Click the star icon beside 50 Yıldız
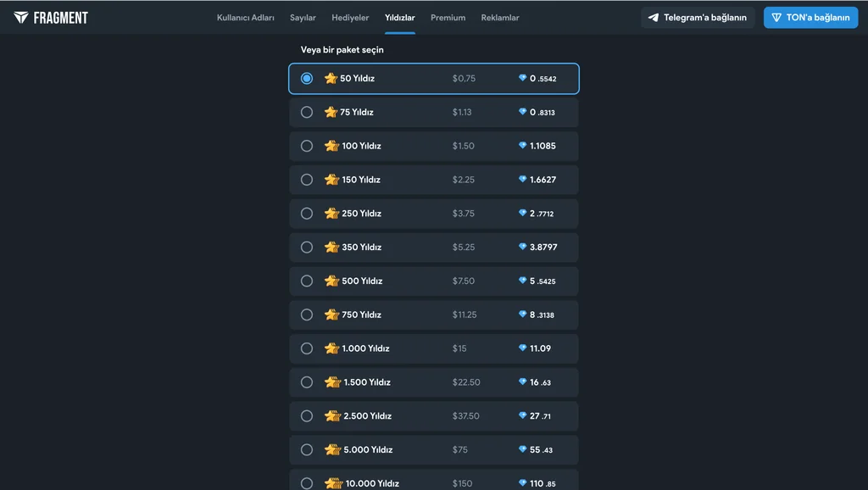Viewport: 868px width, 490px height. (x=331, y=79)
